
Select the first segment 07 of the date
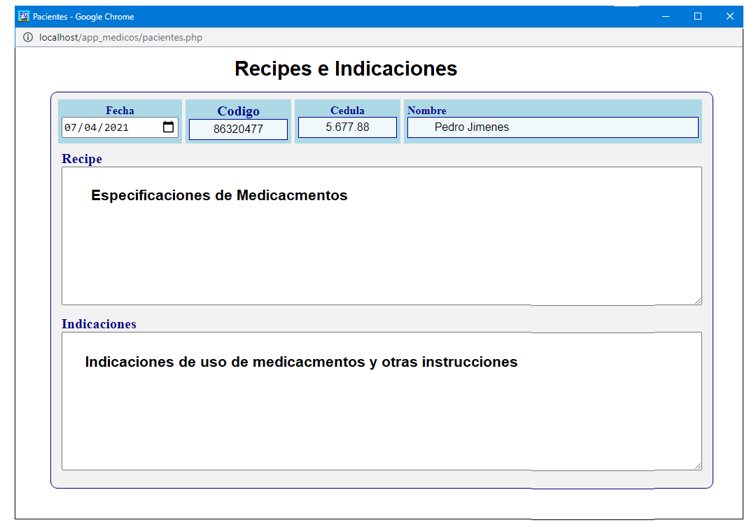(x=70, y=127)
